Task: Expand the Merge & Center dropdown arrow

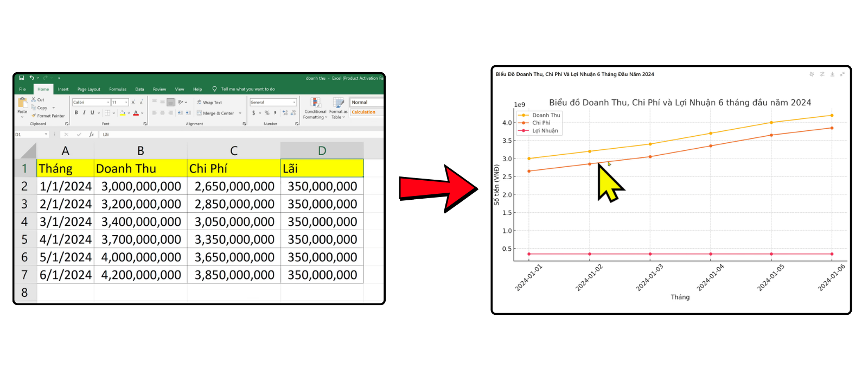Action: coord(240,113)
